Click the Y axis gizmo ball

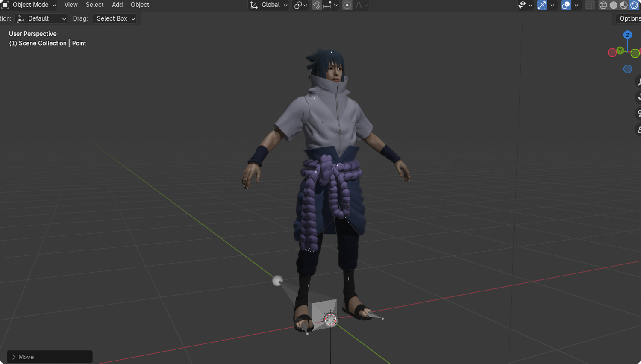620,50
